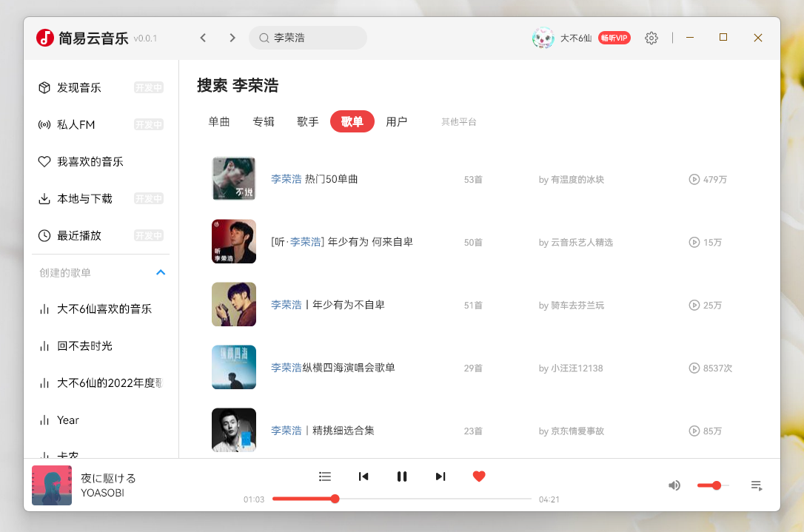This screenshot has height=532, width=804.
Task: Open cover of [听·李荣浩] playlist
Action: click(x=234, y=241)
